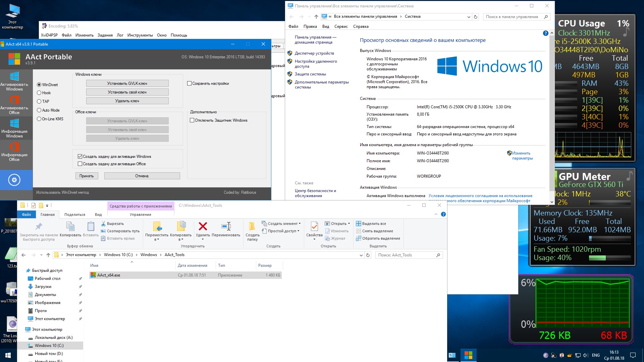
Task: Expand the Open dropdown arrow in Explorer ribbon
Action: tap(349, 224)
